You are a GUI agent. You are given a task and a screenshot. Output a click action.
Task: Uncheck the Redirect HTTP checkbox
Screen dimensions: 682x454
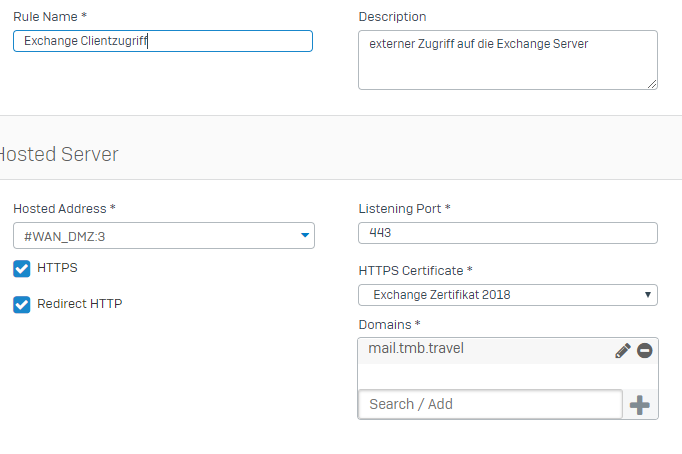(x=22, y=304)
